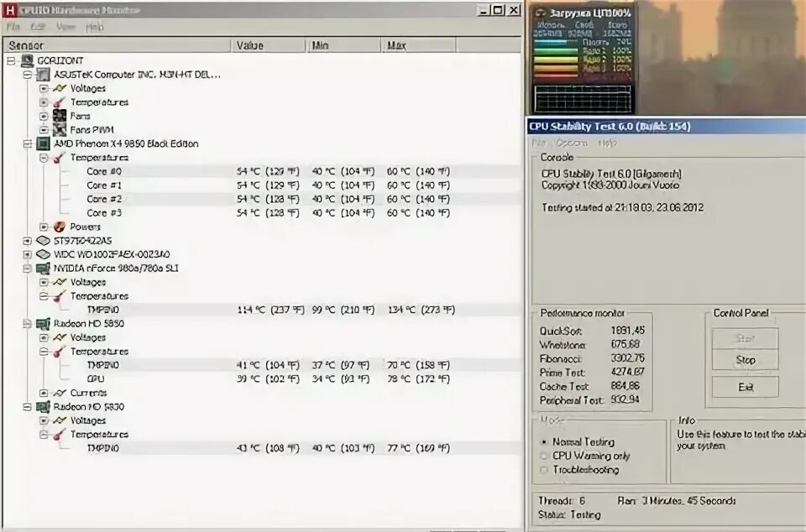
Task: Click the greyed Start button
Action: point(746,338)
